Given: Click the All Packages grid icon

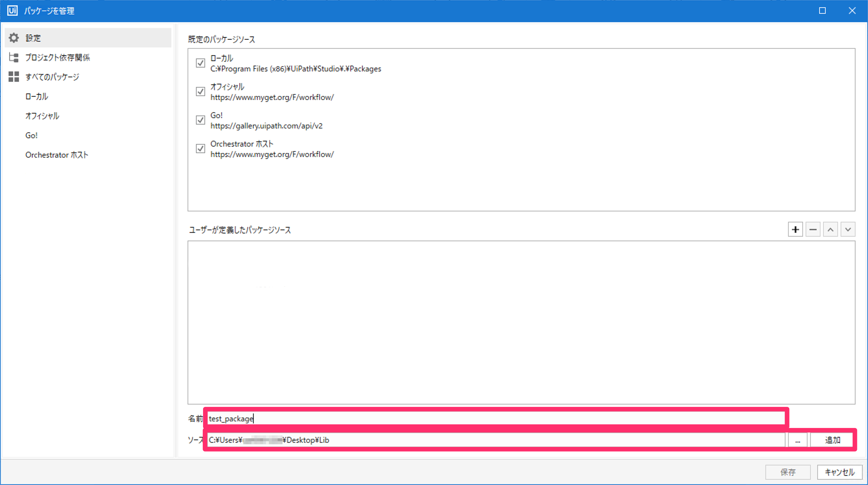Looking at the screenshot, I should pyautogui.click(x=14, y=77).
